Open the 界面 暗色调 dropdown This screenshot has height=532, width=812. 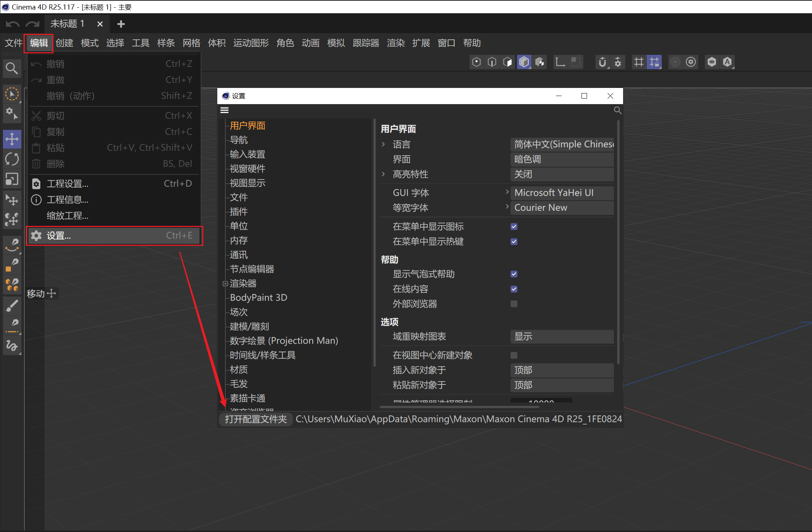click(562, 159)
